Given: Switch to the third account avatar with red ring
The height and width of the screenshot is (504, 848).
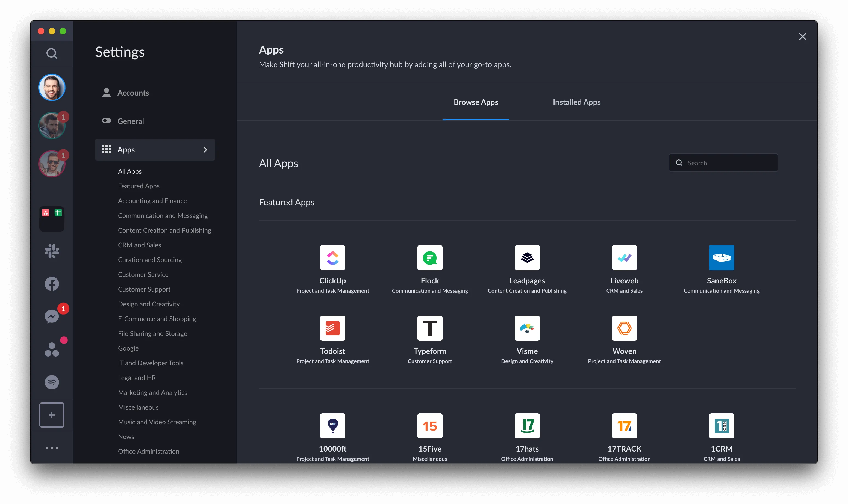Looking at the screenshot, I should coord(52,164).
